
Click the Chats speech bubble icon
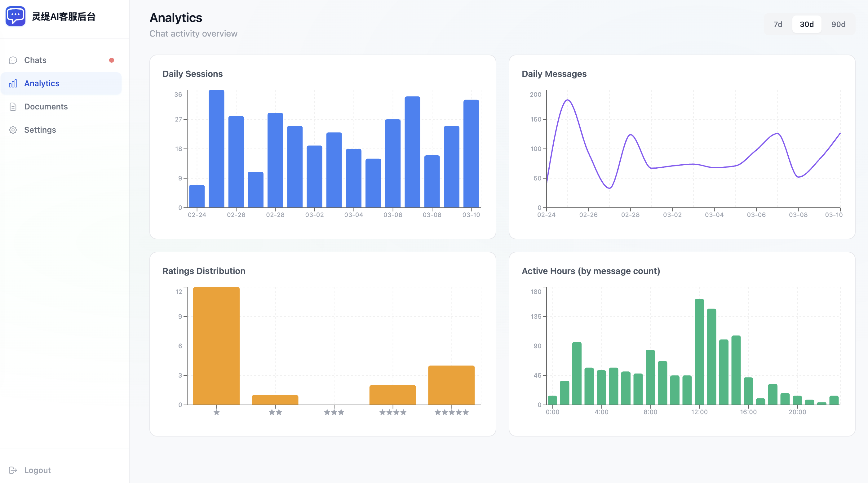click(x=13, y=60)
